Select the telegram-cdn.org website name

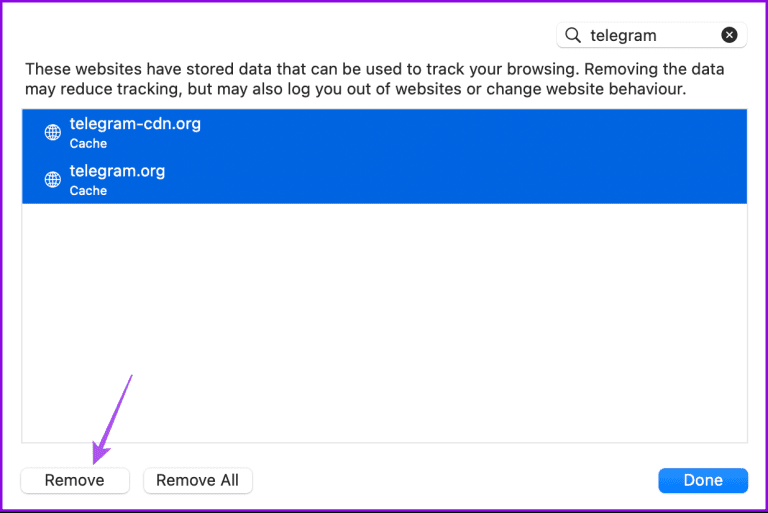[x=134, y=125]
